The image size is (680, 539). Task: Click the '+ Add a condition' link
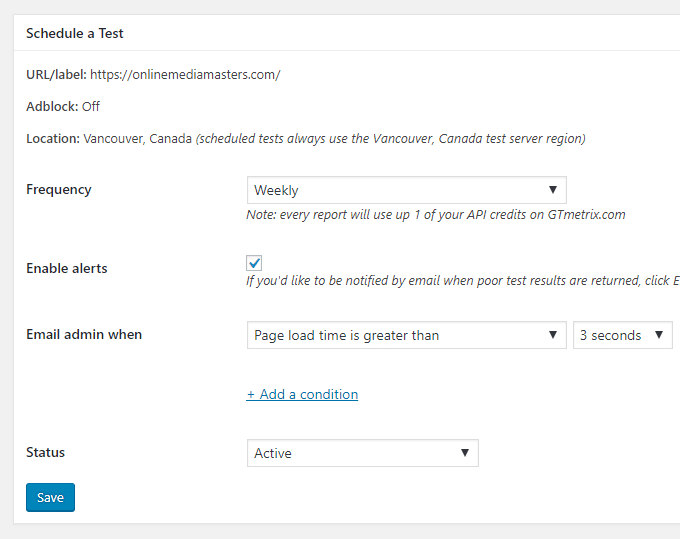302,394
